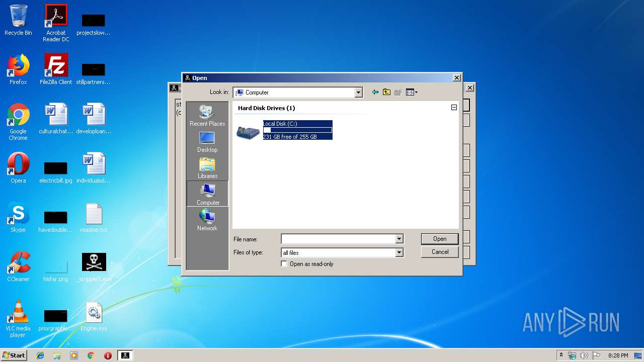Click the Hard Disk Drives (1) header
The height and width of the screenshot is (362, 644).
pyautogui.click(x=266, y=108)
